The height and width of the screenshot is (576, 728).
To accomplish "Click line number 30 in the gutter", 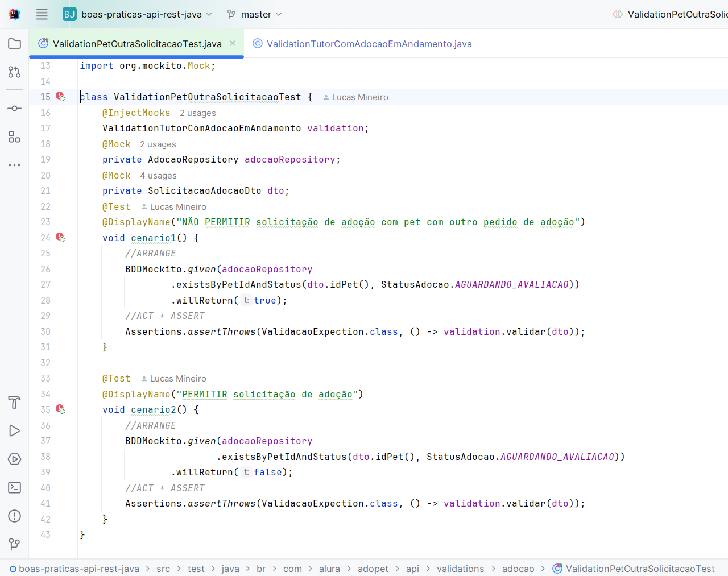I will 45,331.
